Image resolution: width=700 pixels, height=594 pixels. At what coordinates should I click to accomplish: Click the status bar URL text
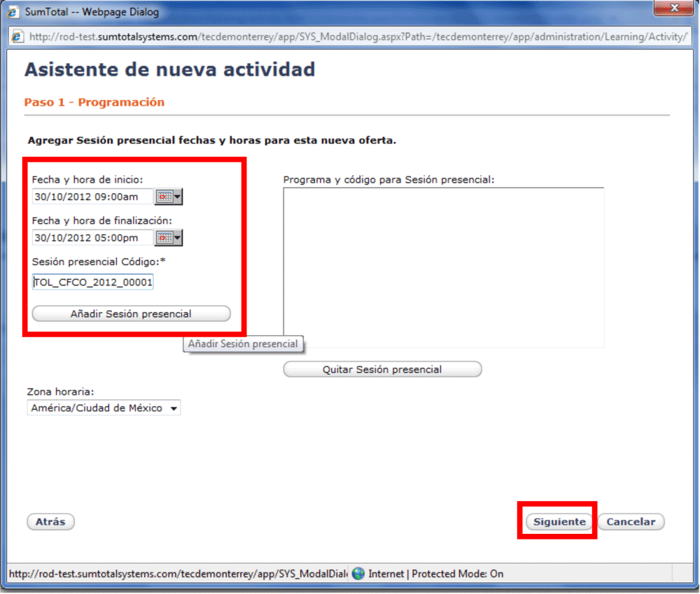click(x=178, y=574)
